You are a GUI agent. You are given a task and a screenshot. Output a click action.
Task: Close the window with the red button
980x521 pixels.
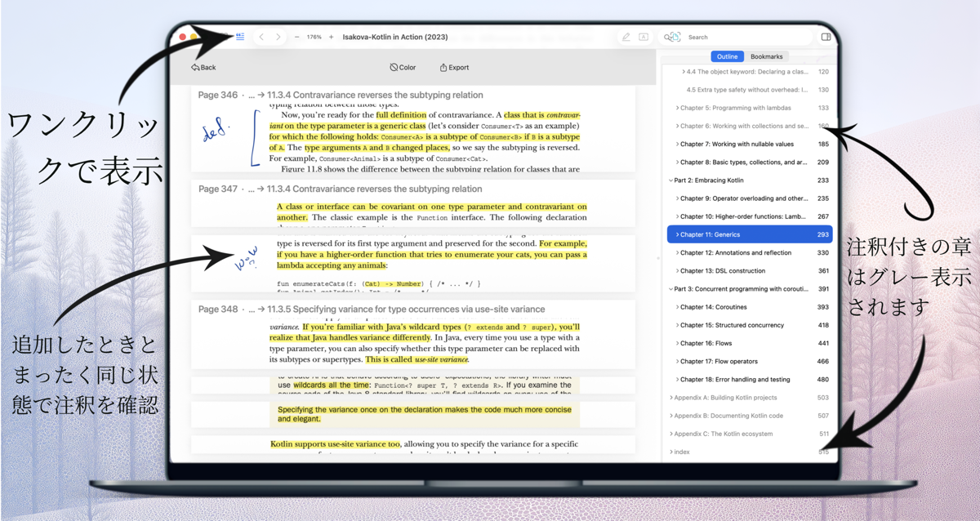point(182,37)
